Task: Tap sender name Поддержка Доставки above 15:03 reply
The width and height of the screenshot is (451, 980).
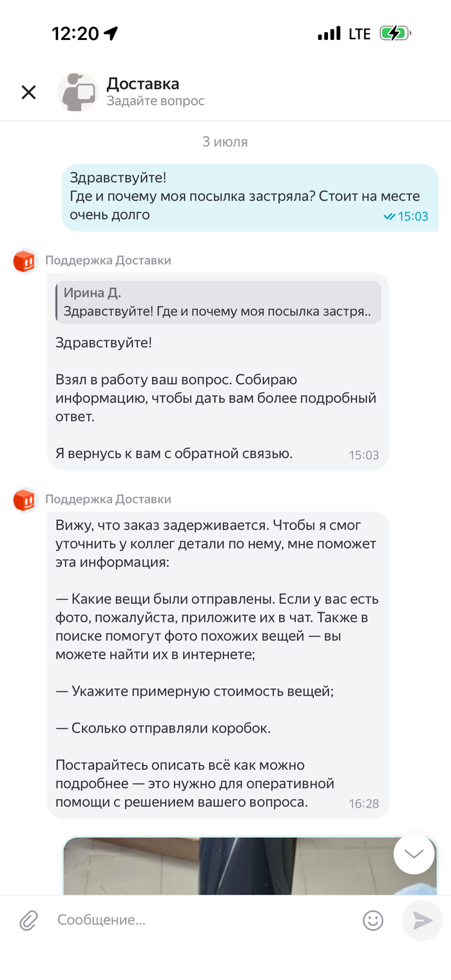Action: [108, 260]
